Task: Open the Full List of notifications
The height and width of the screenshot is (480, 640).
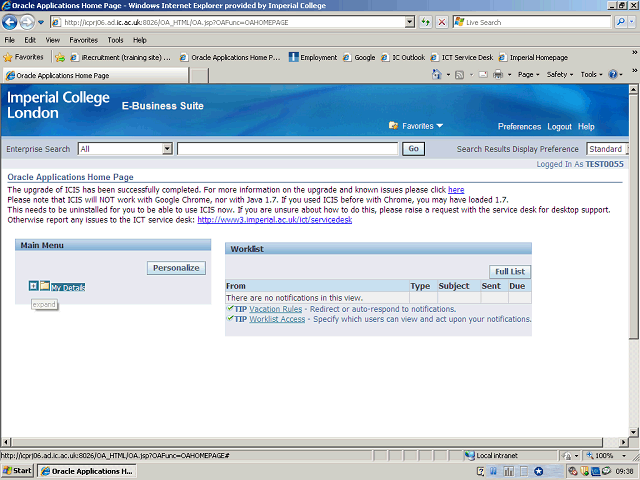Action: point(510,272)
